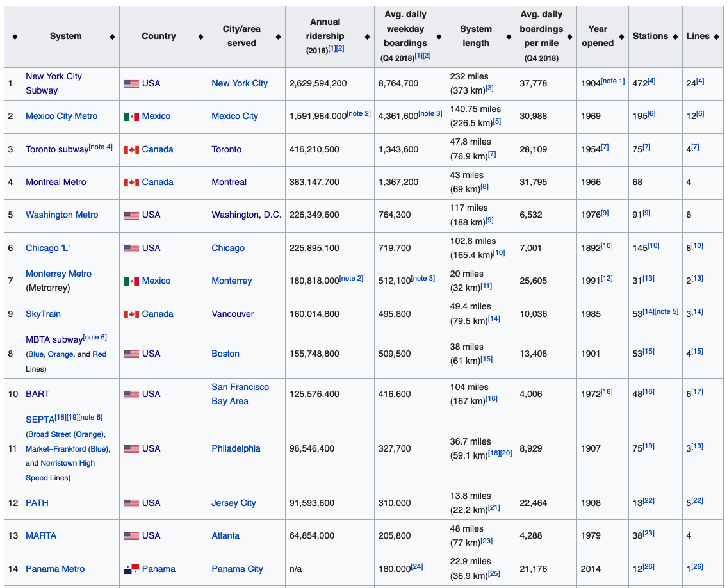Open footnote [note 1] beside 1904

click(613, 81)
